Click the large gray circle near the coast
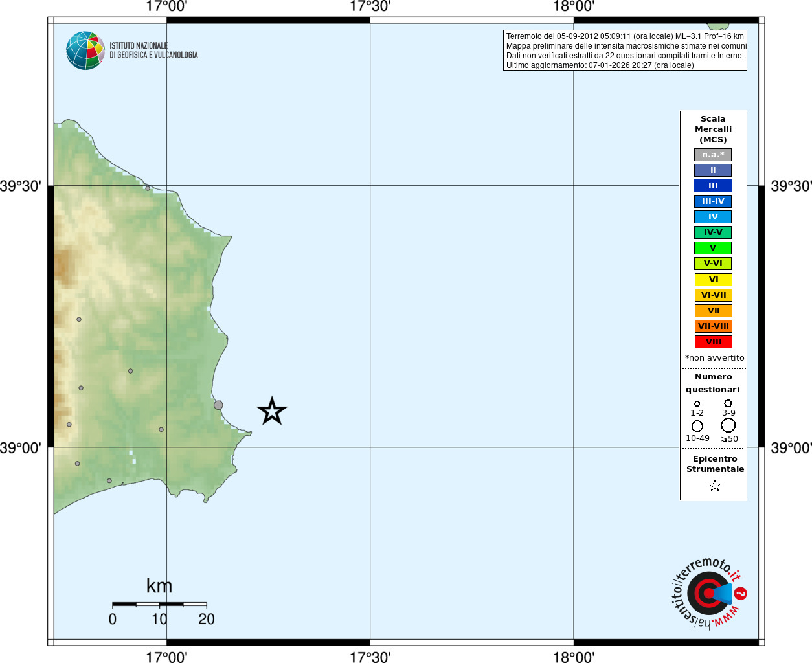This screenshot has width=812, height=663. point(218,405)
